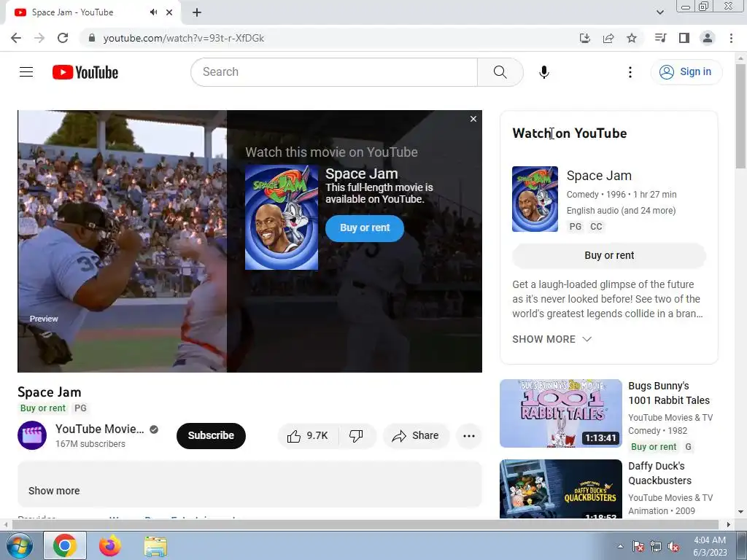The width and height of the screenshot is (747, 560).
Task: Open Chrome media controls icon
Action: [x=660, y=38]
